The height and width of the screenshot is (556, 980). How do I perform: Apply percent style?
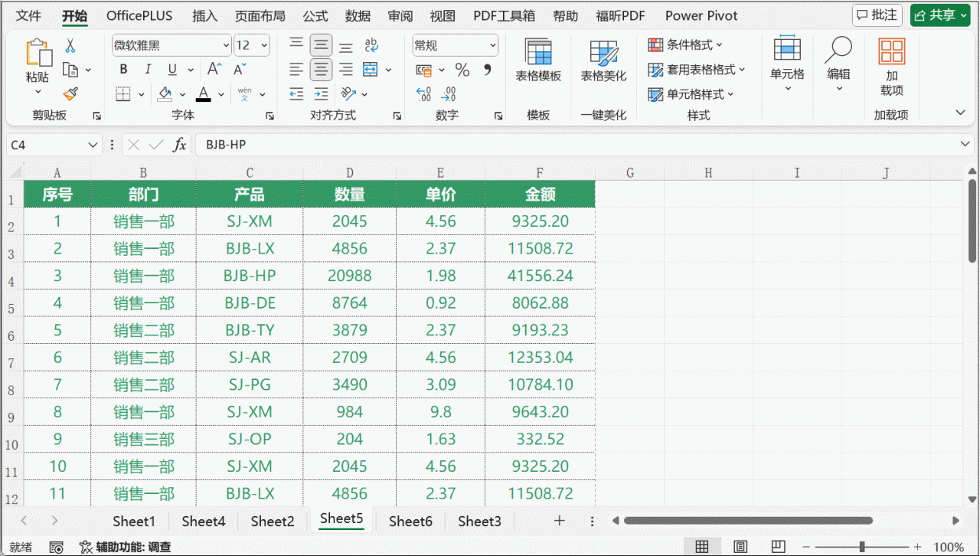click(x=462, y=70)
